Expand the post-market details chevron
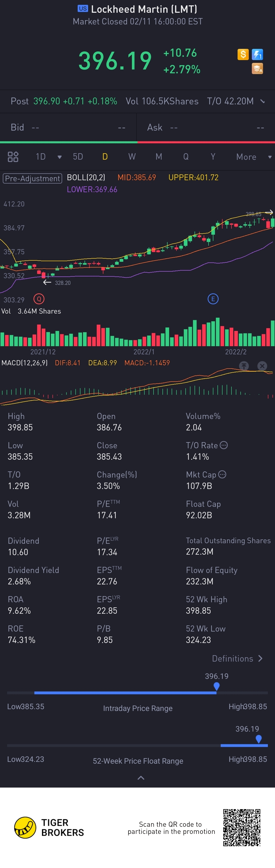Viewport: 275px width, 868px height. click(x=263, y=101)
